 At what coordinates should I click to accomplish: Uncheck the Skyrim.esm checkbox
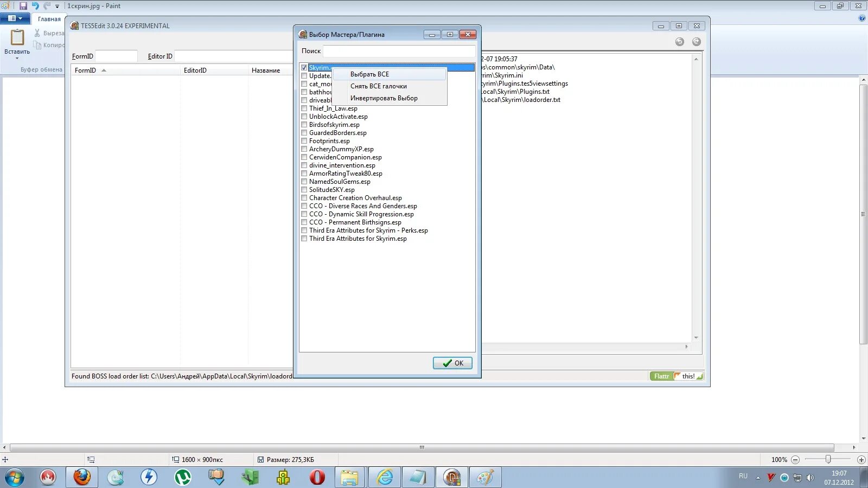[304, 68]
